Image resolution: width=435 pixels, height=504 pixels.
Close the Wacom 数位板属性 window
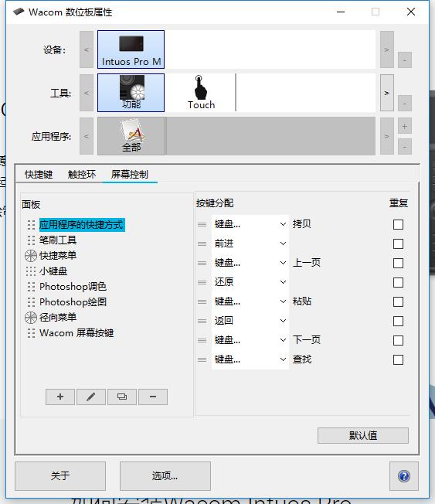411,12
